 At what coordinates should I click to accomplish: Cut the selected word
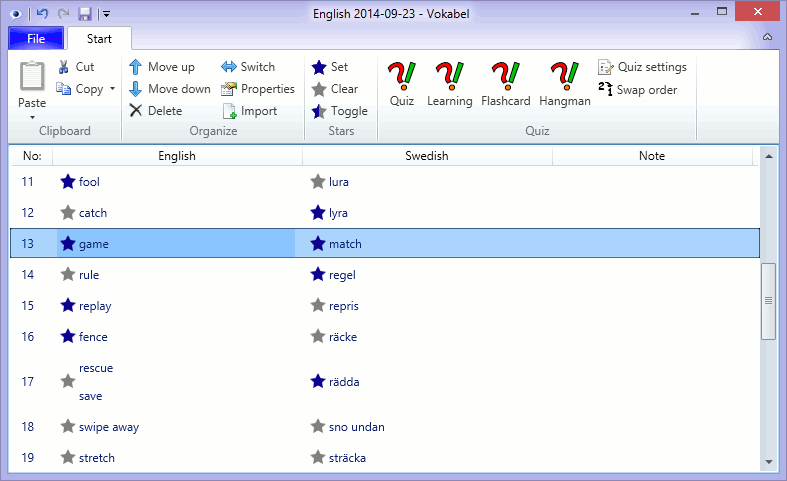pyautogui.click(x=76, y=67)
